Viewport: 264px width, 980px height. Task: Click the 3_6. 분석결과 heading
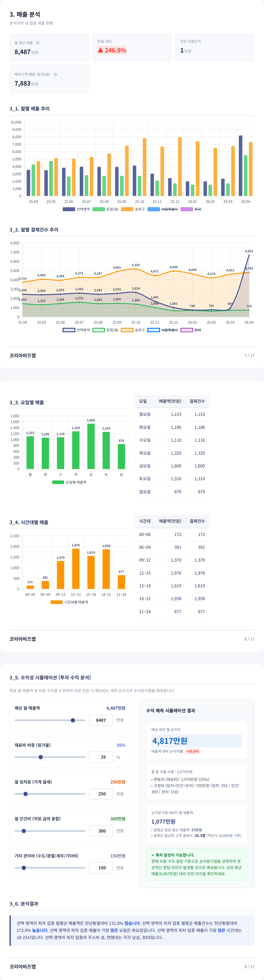(24, 904)
